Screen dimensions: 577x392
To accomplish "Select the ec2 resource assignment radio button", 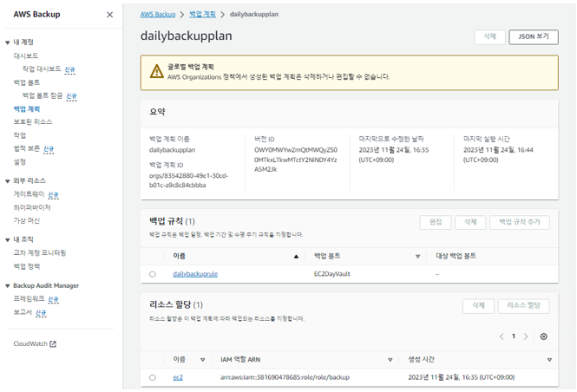I will [153, 377].
